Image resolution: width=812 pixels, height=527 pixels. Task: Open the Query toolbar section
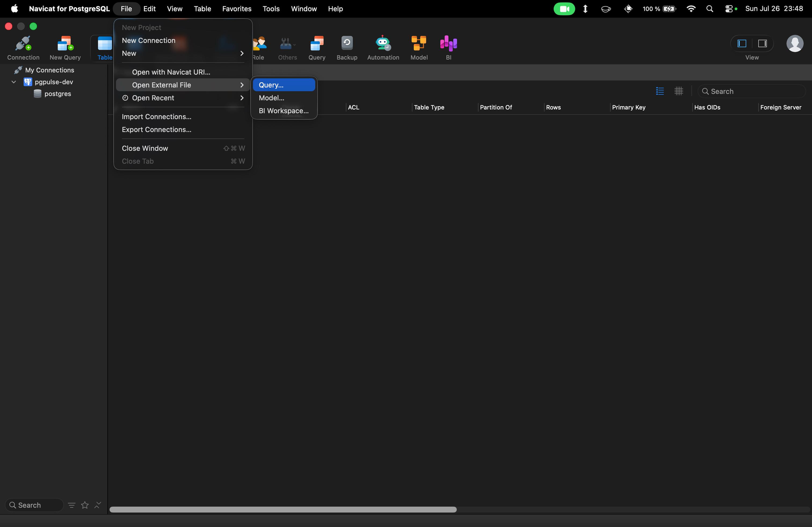pos(317,48)
